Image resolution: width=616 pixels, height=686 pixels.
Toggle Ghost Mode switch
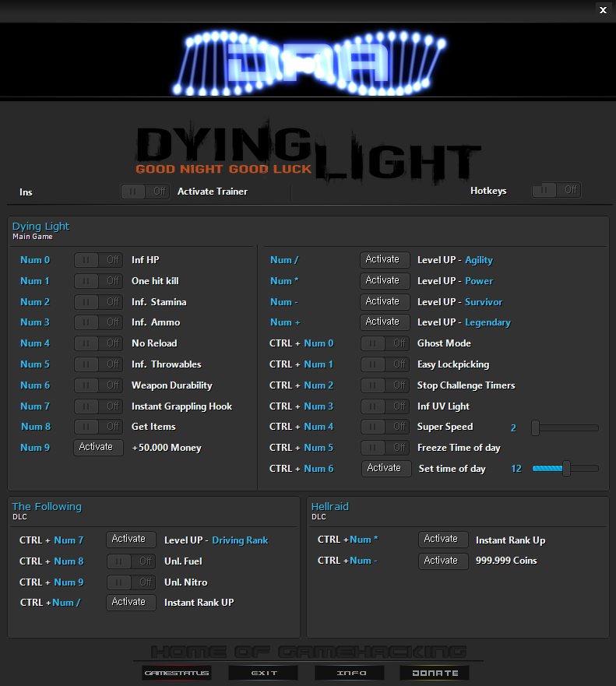coord(385,343)
